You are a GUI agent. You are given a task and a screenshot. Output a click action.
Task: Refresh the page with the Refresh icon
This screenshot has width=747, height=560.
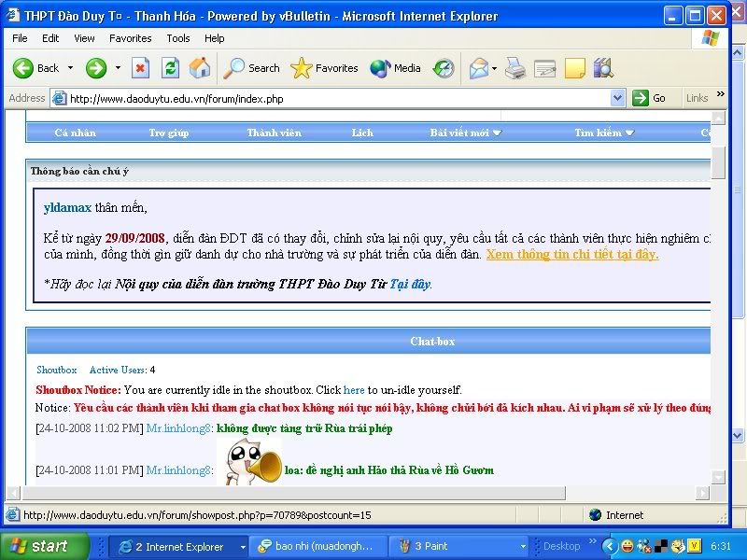(170, 68)
